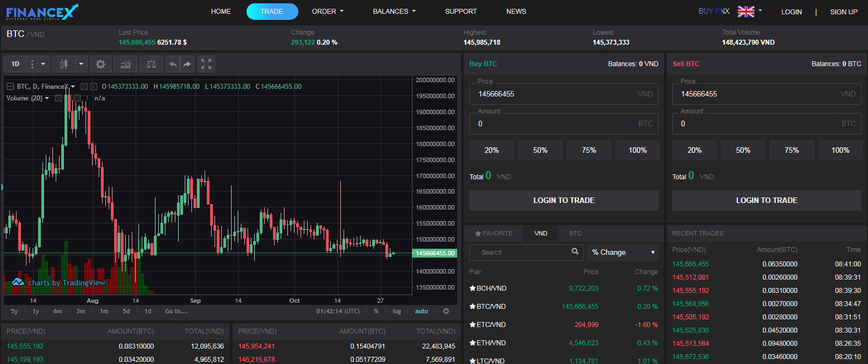Switch to the VND market tab

tap(540, 233)
